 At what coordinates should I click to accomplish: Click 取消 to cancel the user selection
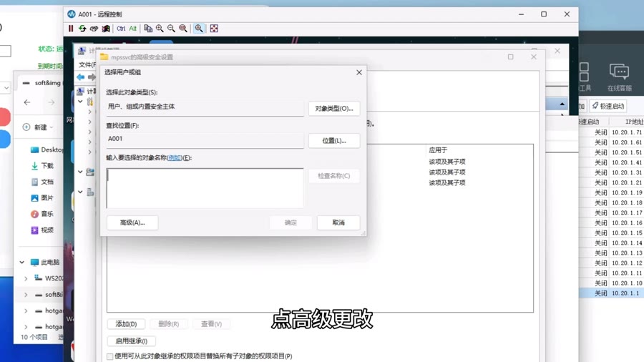pos(338,222)
